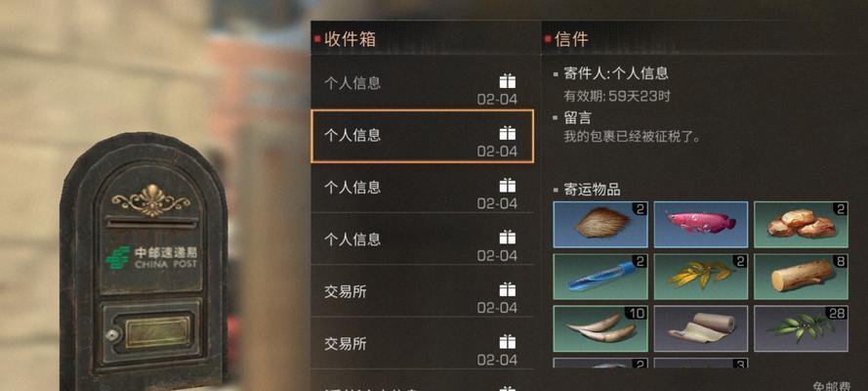Click gift icon on highlighted 个人信息 mail
This screenshot has width=868, height=391.
pos(507,133)
